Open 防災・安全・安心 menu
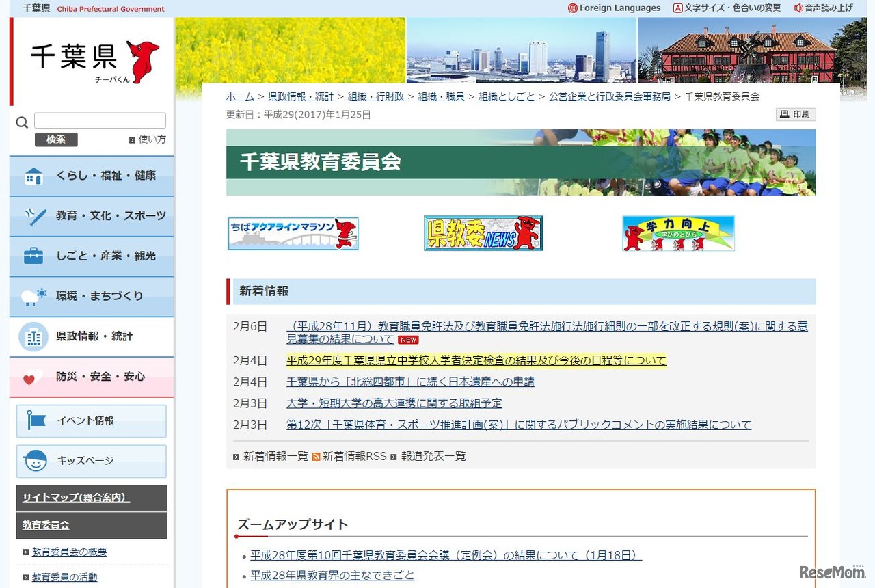 92,377
